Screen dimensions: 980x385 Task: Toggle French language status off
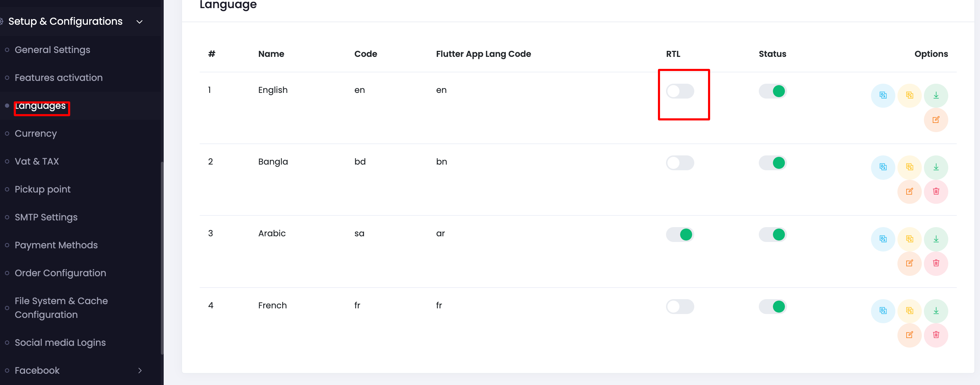pos(772,306)
